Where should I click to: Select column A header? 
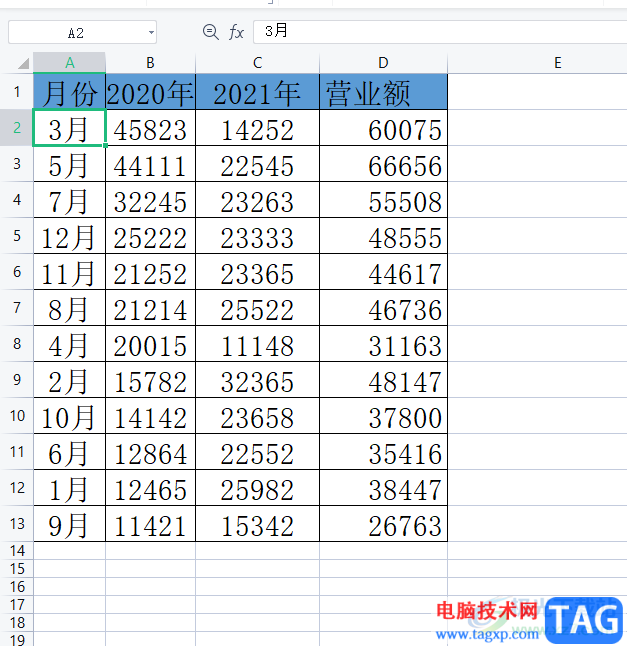(70, 63)
